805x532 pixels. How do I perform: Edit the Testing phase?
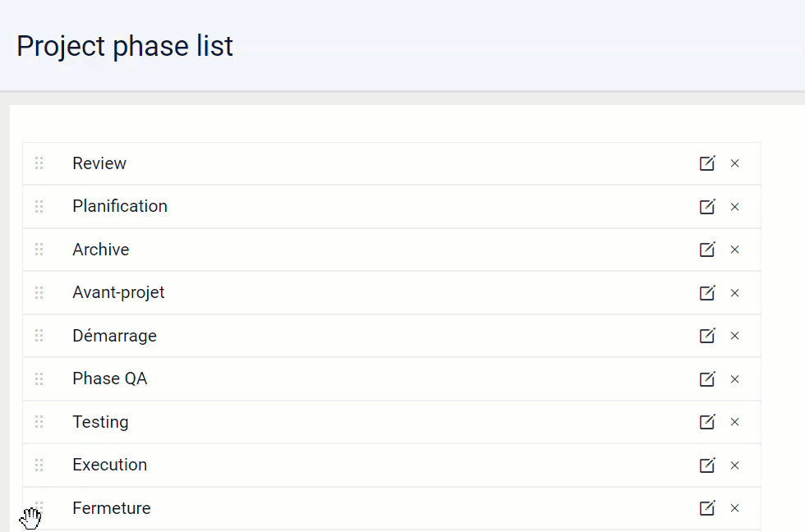coord(707,422)
